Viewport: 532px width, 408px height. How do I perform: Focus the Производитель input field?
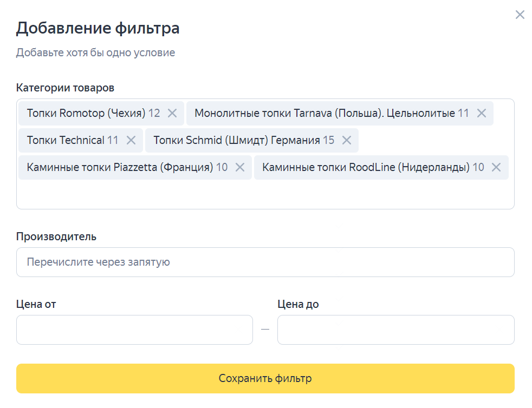pos(265,262)
